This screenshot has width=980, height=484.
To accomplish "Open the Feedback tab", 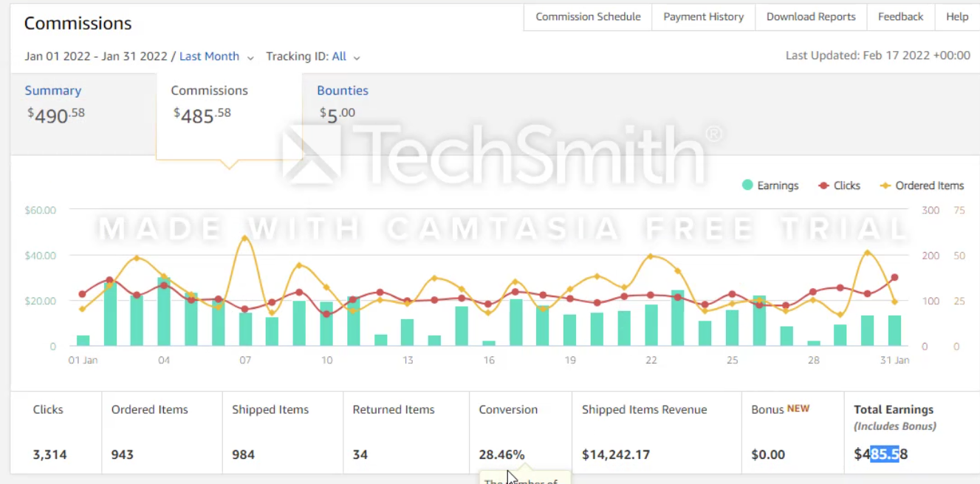I will [900, 17].
